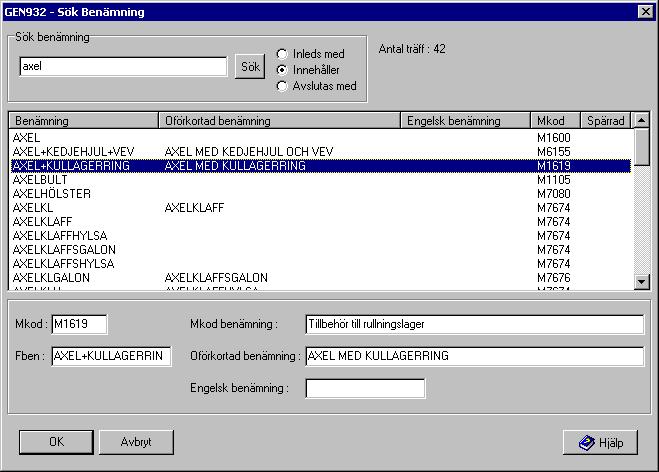The height and width of the screenshot is (472, 659).
Task: Click the Mkod field showing M1619
Action: (79, 324)
